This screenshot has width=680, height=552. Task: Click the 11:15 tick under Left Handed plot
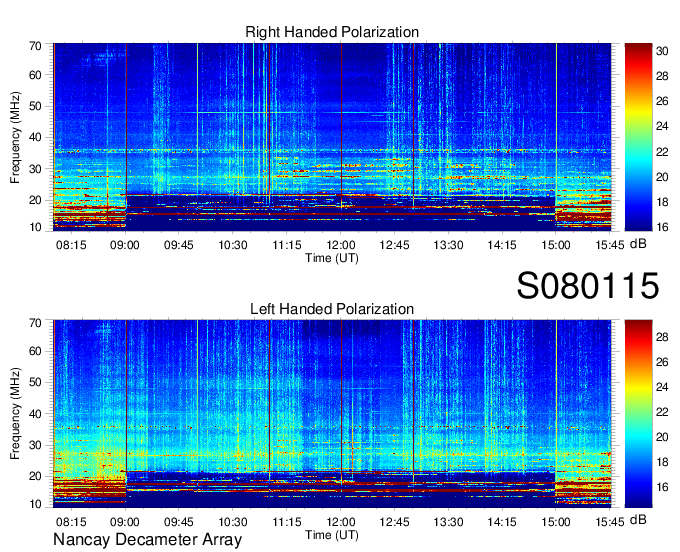(287, 522)
